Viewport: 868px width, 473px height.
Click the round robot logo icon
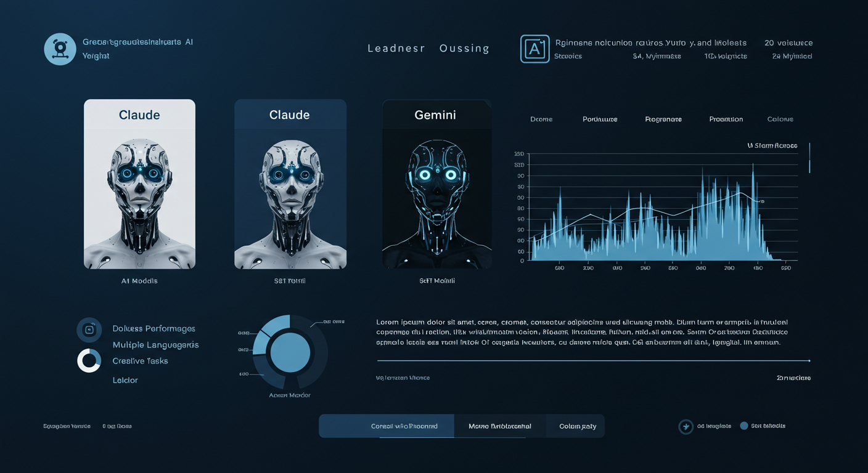[60, 49]
